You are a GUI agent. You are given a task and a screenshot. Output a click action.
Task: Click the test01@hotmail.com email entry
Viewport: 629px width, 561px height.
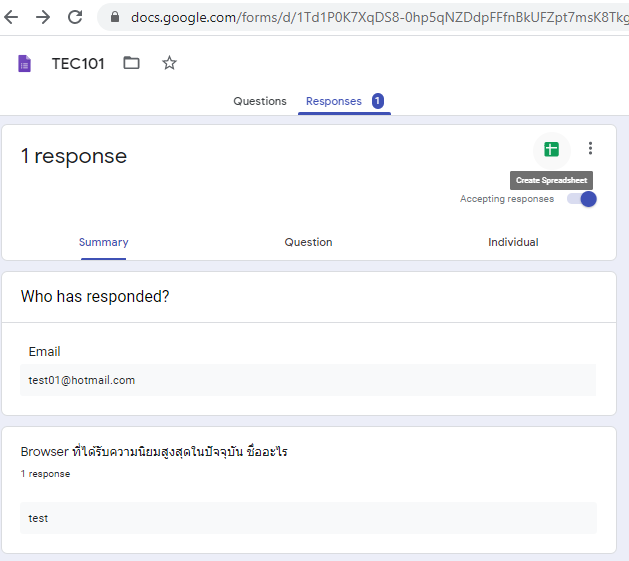tap(82, 380)
